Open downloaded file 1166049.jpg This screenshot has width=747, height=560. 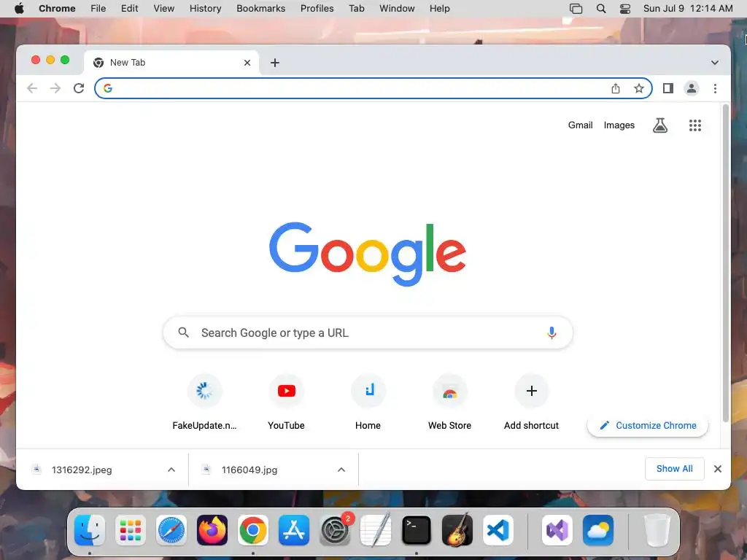point(249,470)
